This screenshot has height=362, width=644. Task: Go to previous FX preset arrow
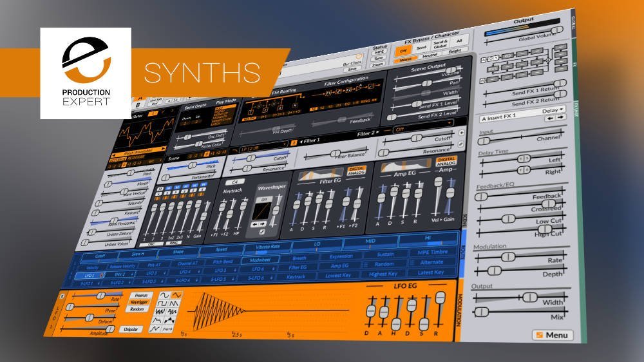click(550, 119)
